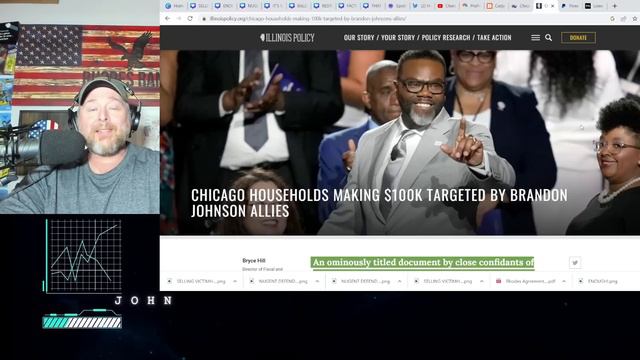640x360 pixels.
Task: Click the highlighted 'An ominously titled document' text
Action: tap(423, 262)
